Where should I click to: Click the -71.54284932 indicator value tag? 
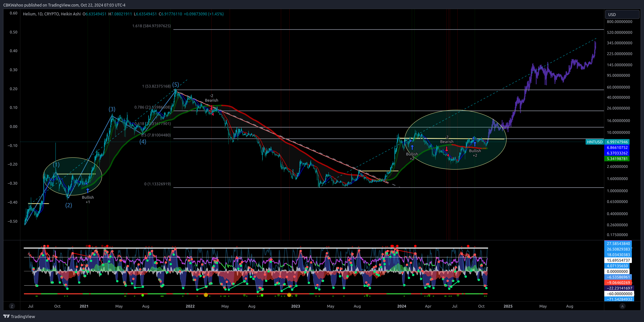(619, 299)
